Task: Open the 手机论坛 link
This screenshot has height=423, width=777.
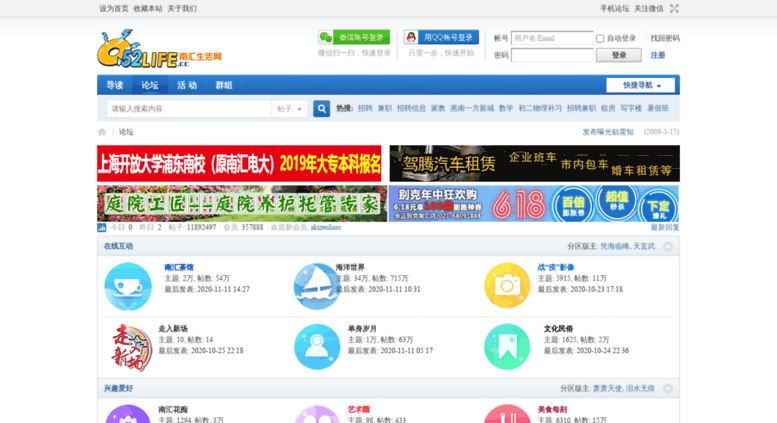Action: click(614, 8)
